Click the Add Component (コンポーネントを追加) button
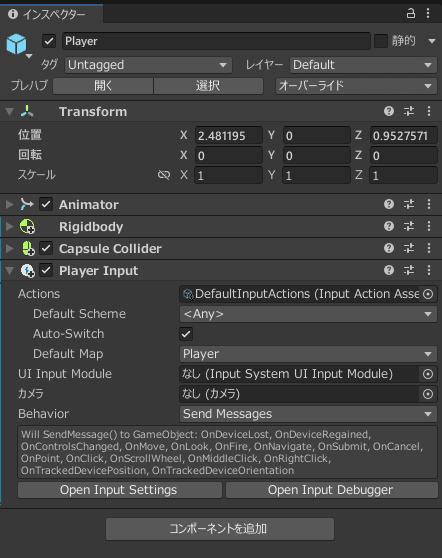The image size is (442, 558). point(220,529)
